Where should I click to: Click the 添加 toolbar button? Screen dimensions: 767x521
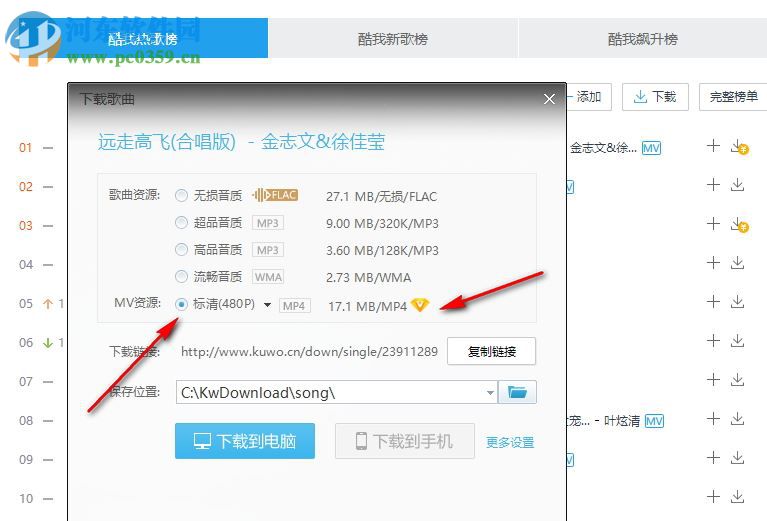coord(589,97)
